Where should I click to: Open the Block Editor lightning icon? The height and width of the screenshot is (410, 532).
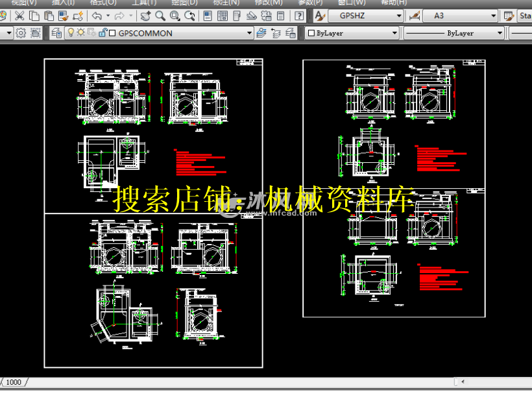tap(78, 16)
